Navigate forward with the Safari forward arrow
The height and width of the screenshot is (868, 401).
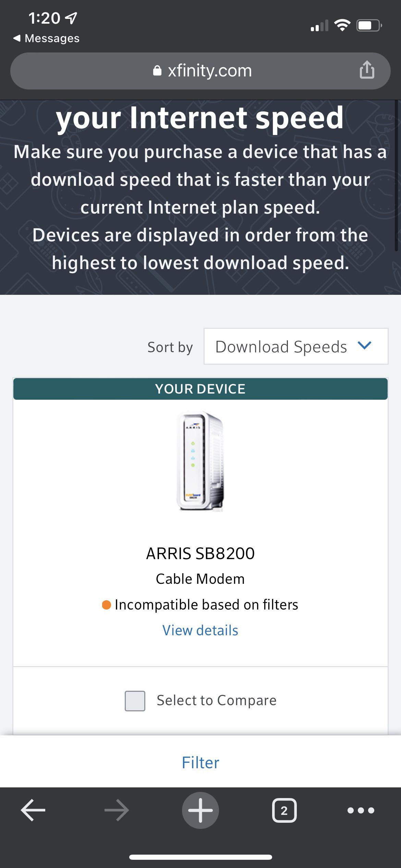click(116, 810)
